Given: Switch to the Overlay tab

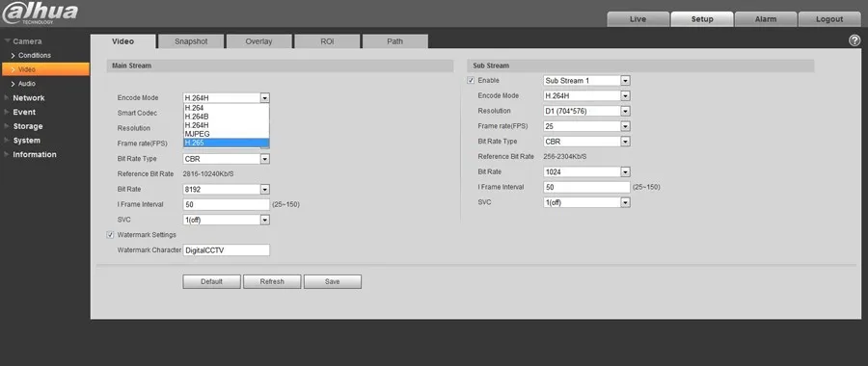Looking at the screenshot, I should 259,41.
